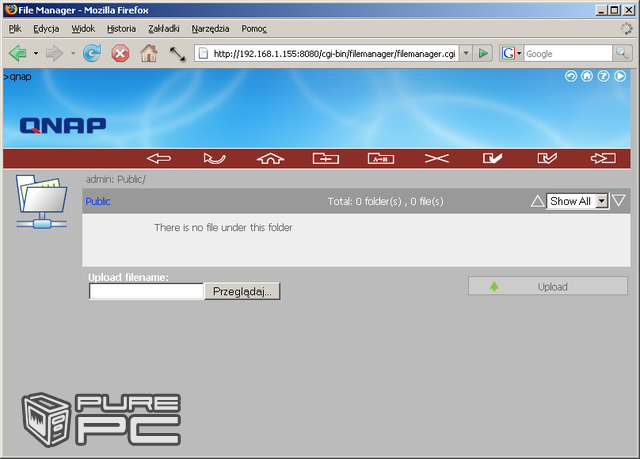This screenshot has height=459, width=640.
Task: Expand the back button history dropdown arrow
Action: pyautogui.click(x=36, y=53)
